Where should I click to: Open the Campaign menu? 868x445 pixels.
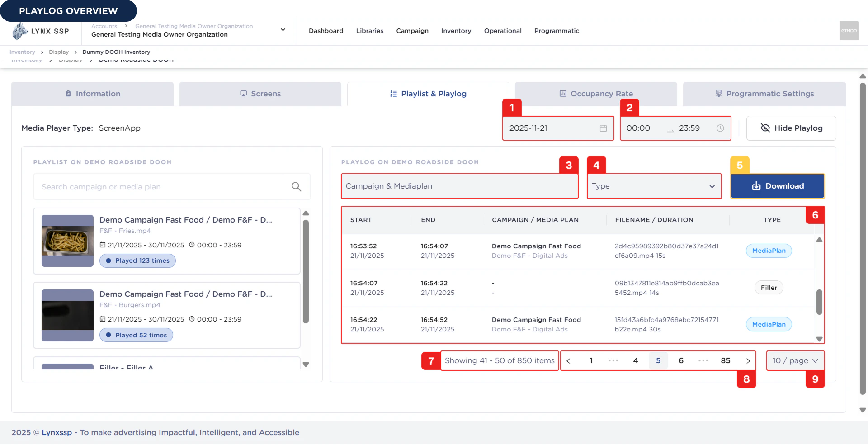[x=412, y=31]
